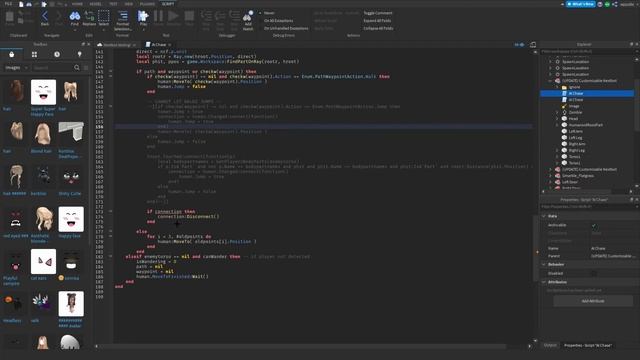
Task: Select the Blond Hair toolbox thumbnail
Action: click(x=43, y=134)
